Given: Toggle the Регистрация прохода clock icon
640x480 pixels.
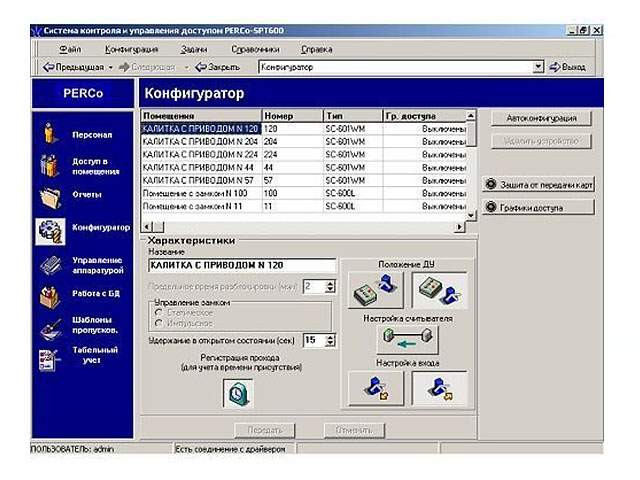Looking at the screenshot, I should [238, 393].
